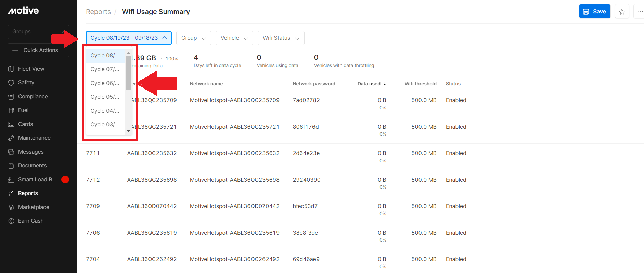Click vehicle 7704 cell
The height and width of the screenshot is (273, 644).
pyautogui.click(x=93, y=259)
